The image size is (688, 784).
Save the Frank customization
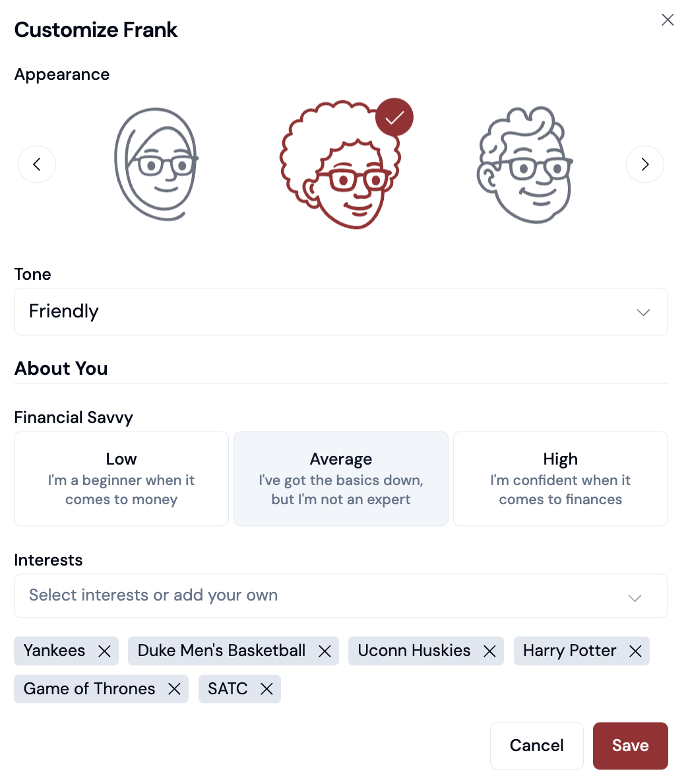click(x=630, y=745)
